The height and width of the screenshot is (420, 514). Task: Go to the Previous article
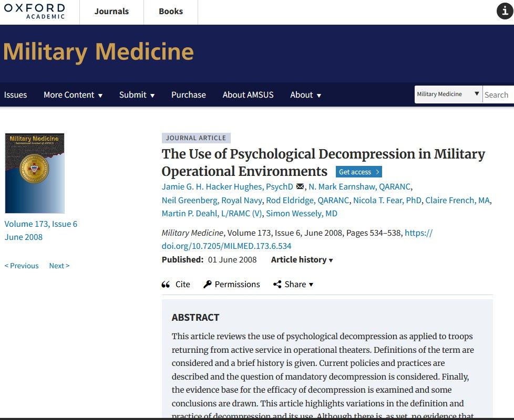coord(22,266)
